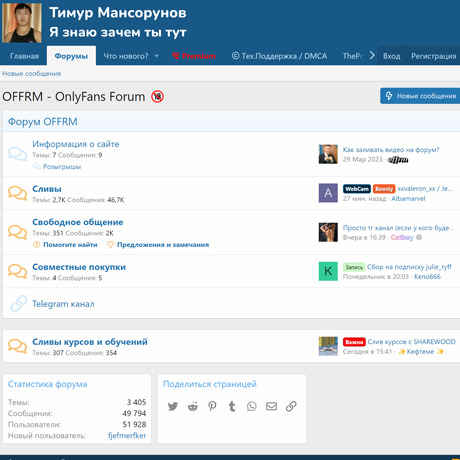Open Тех.Поддержка / DMCA tab
Screen dimensions: 460x460
pyautogui.click(x=279, y=56)
